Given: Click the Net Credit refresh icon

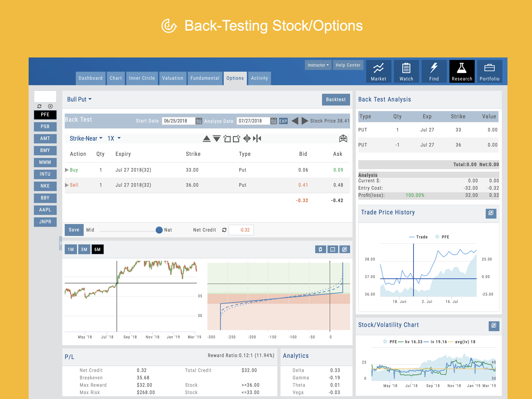Looking at the screenshot, I should coord(224,230).
